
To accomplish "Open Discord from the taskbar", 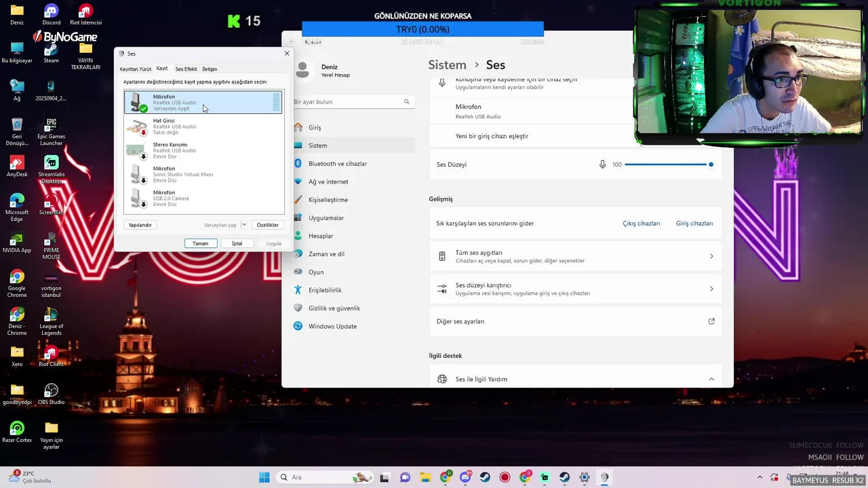I will [465, 477].
